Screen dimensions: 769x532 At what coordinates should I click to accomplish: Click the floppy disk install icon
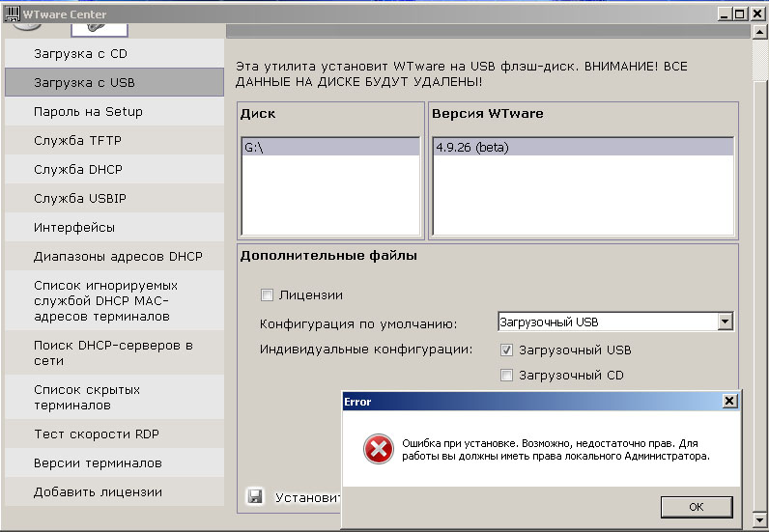pos(255,497)
